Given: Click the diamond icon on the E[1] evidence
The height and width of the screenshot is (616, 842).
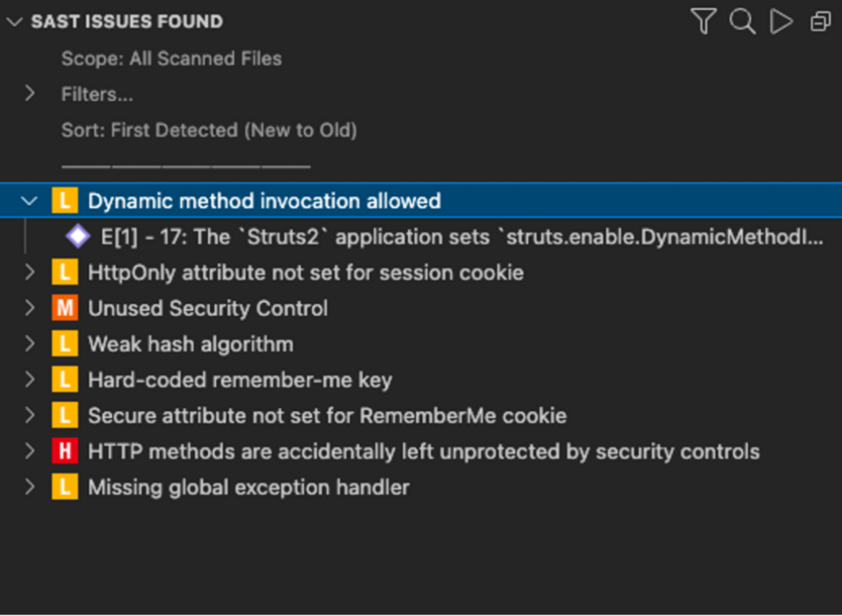Looking at the screenshot, I should (x=77, y=236).
